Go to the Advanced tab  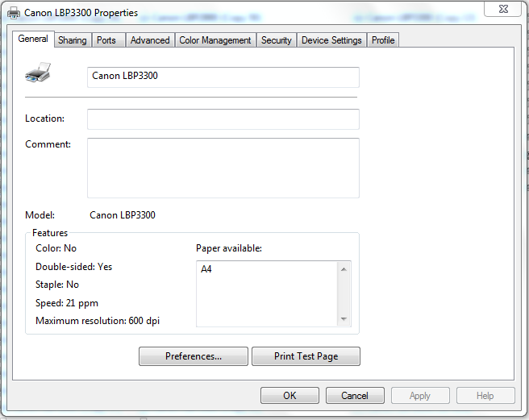tap(150, 40)
